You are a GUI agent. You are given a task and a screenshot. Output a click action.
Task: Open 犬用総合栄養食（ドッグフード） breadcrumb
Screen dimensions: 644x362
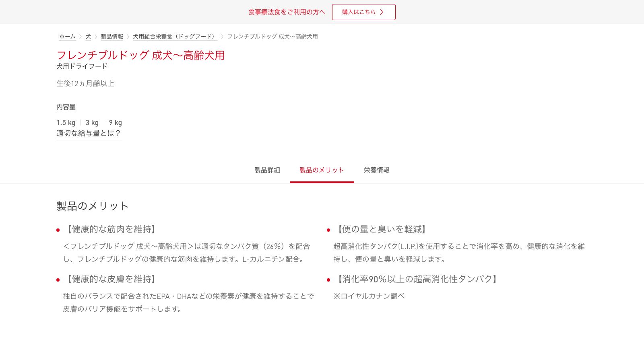click(175, 37)
